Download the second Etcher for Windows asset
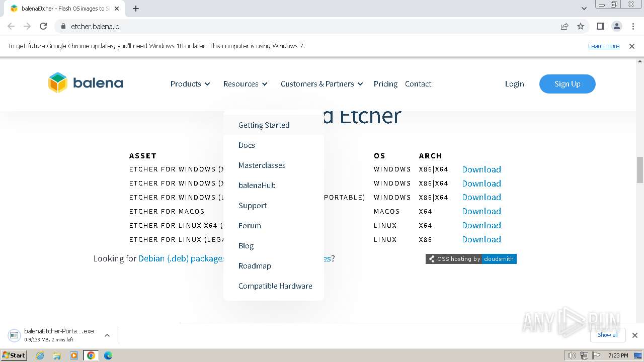Screen dimensions: 644x362 tap(481, 184)
